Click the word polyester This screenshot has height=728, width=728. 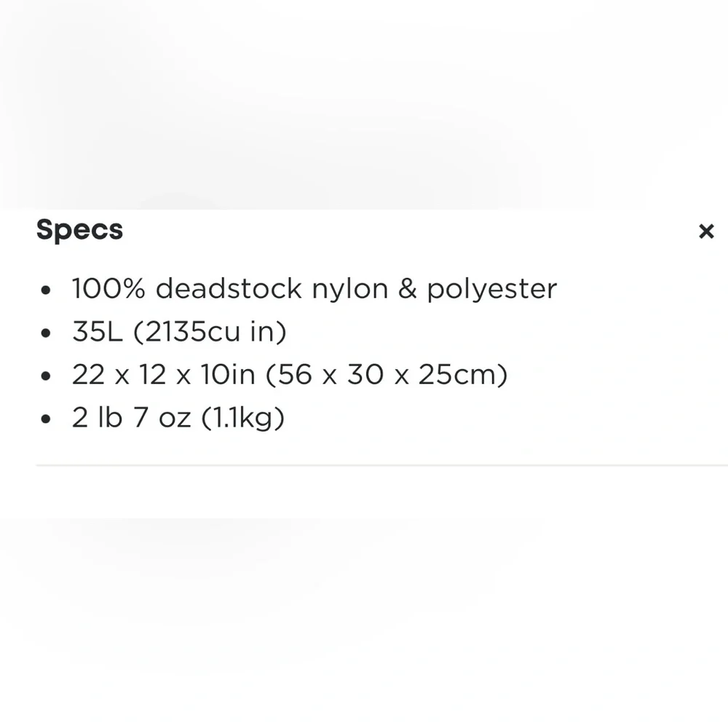[491, 289]
